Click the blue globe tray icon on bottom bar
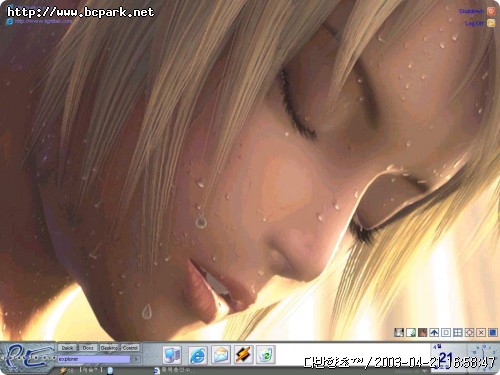 point(110,370)
